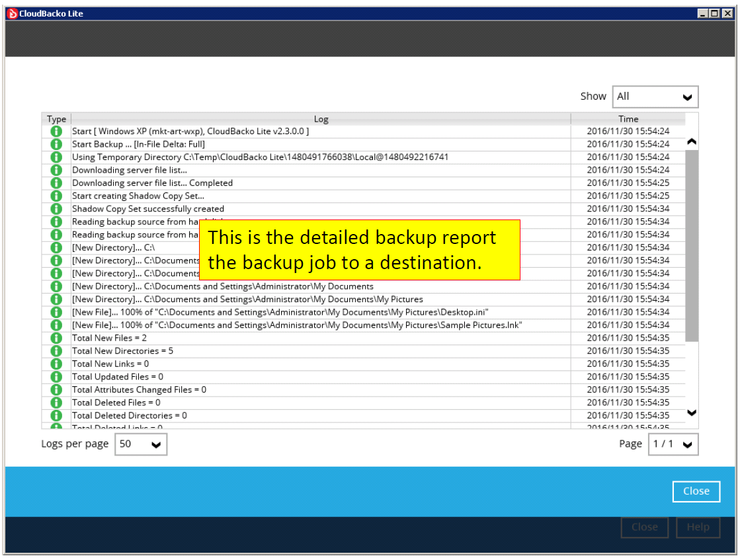Click the Type column header

pyautogui.click(x=56, y=119)
